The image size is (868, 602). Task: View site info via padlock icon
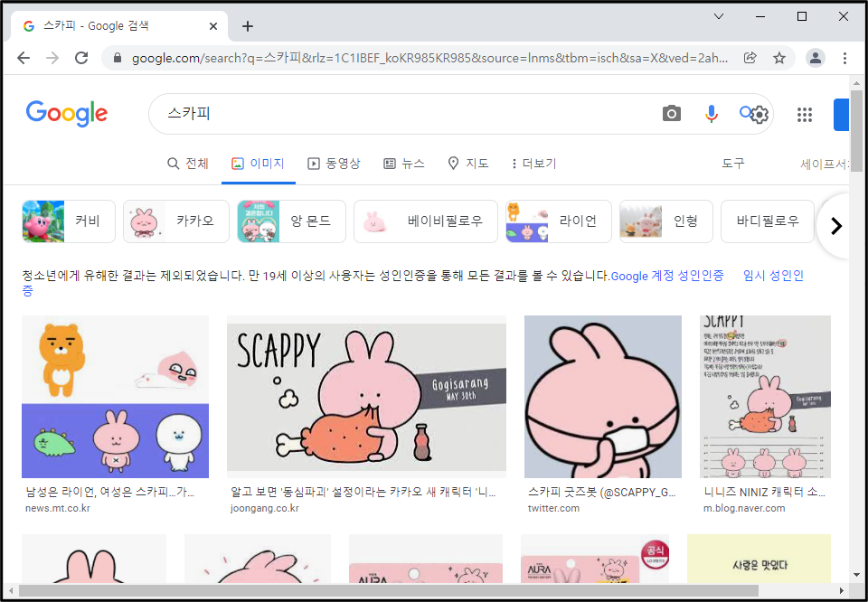pyautogui.click(x=117, y=58)
